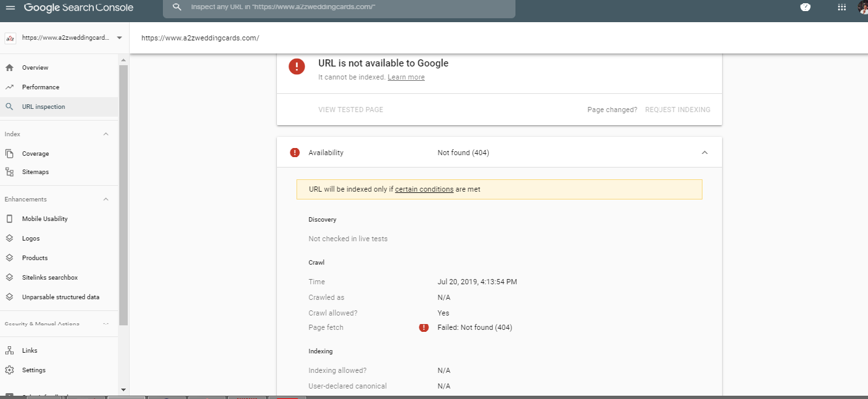868x399 pixels.
Task: Click the REQUEST INDEXING button
Action: (678, 110)
